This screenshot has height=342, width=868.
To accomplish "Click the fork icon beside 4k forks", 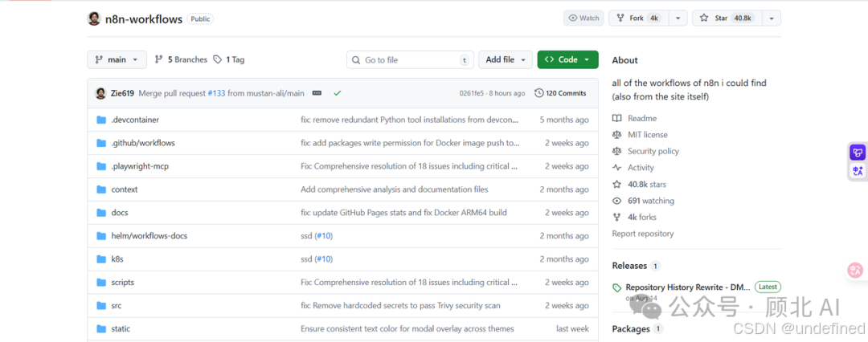I will click(x=616, y=217).
